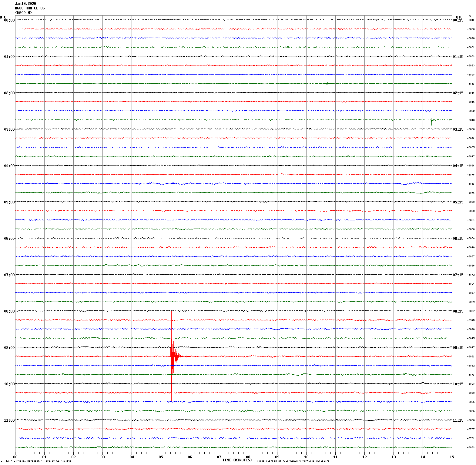This screenshot has width=476, height=465.
Task: Click the DC column header at top right
Action: [x=470, y=16]
